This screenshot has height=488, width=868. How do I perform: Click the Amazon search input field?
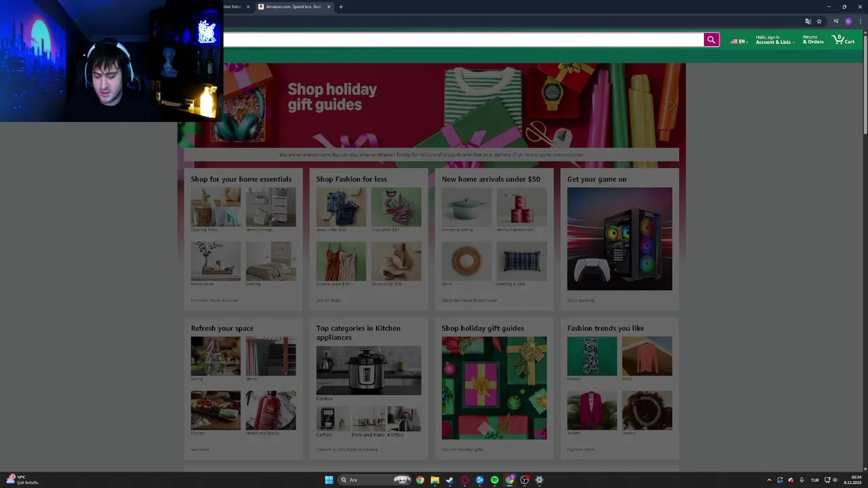(464, 40)
